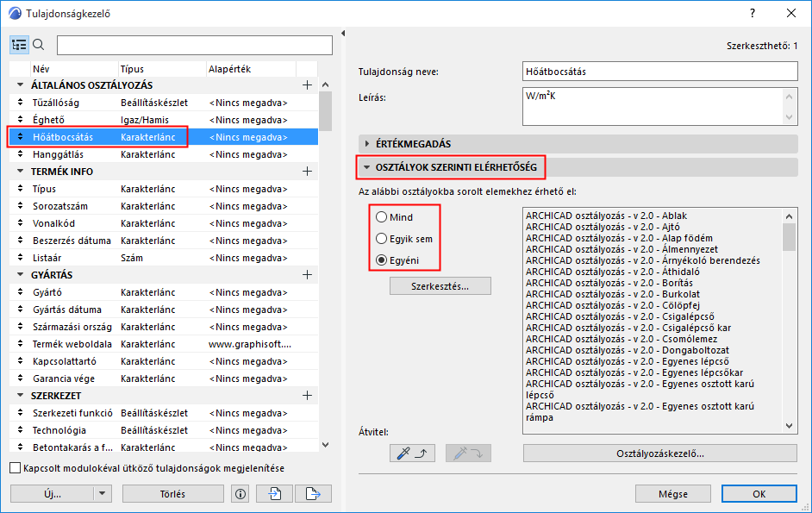Viewport: 812px width, 513px height.
Task: Click scroll down arrow of property list
Action: point(325,445)
